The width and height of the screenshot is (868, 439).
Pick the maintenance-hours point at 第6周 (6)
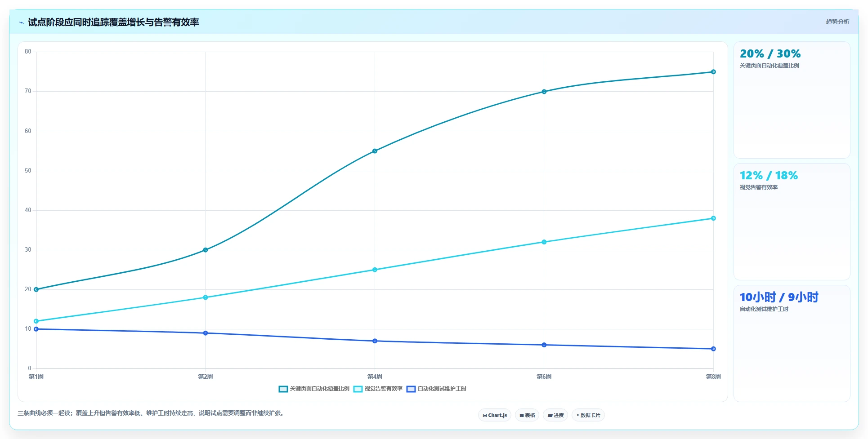(x=544, y=345)
